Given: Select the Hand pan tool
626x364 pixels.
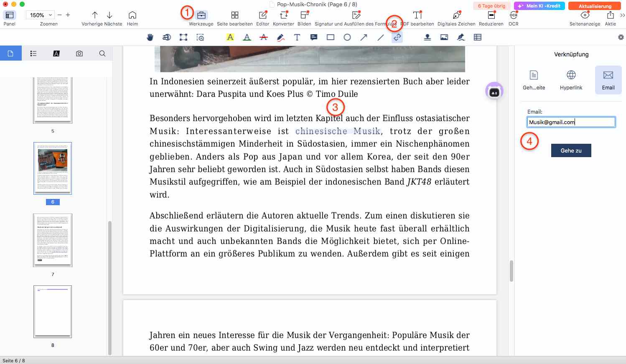Looking at the screenshot, I should [150, 37].
